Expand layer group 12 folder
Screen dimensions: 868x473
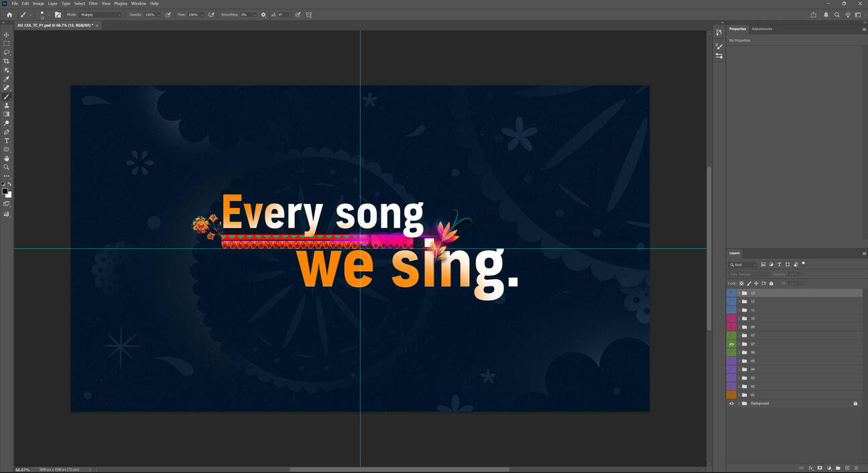[739, 302]
